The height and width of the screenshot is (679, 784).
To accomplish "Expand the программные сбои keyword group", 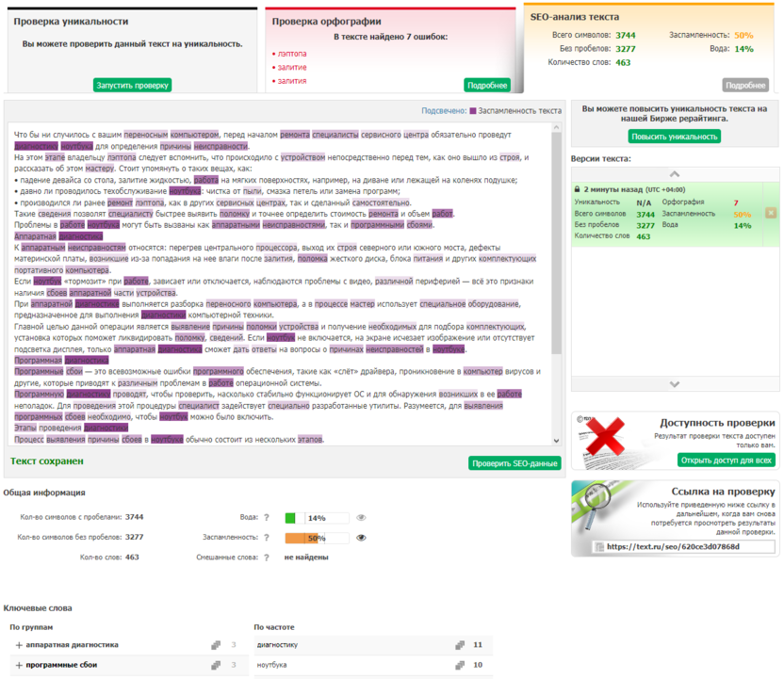I will (19, 665).
